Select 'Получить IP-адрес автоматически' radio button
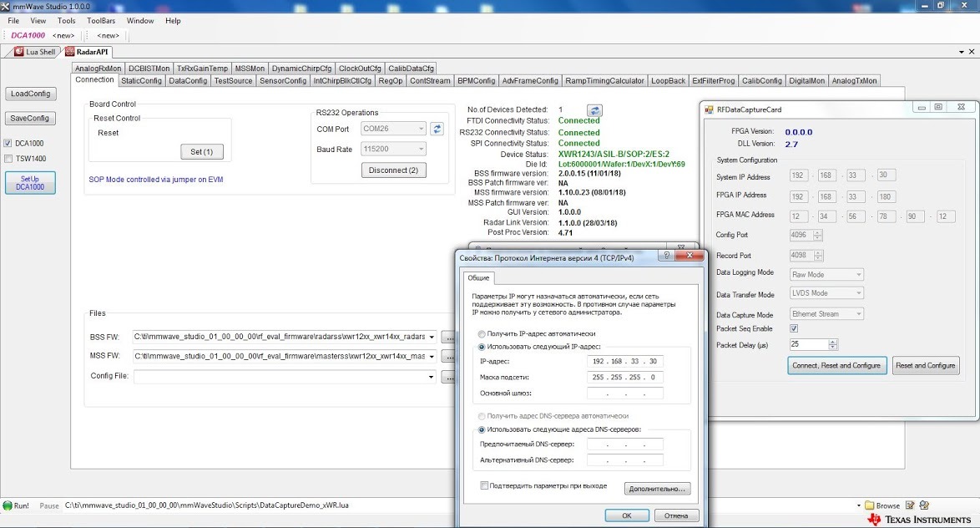This screenshot has height=528, width=980. point(482,334)
